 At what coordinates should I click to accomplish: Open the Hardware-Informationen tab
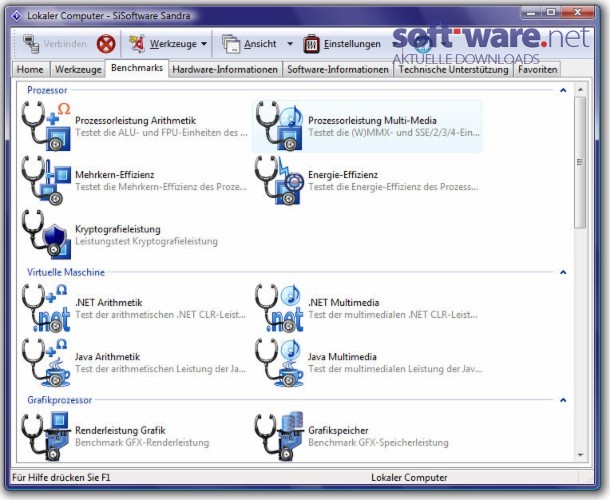[225, 70]
